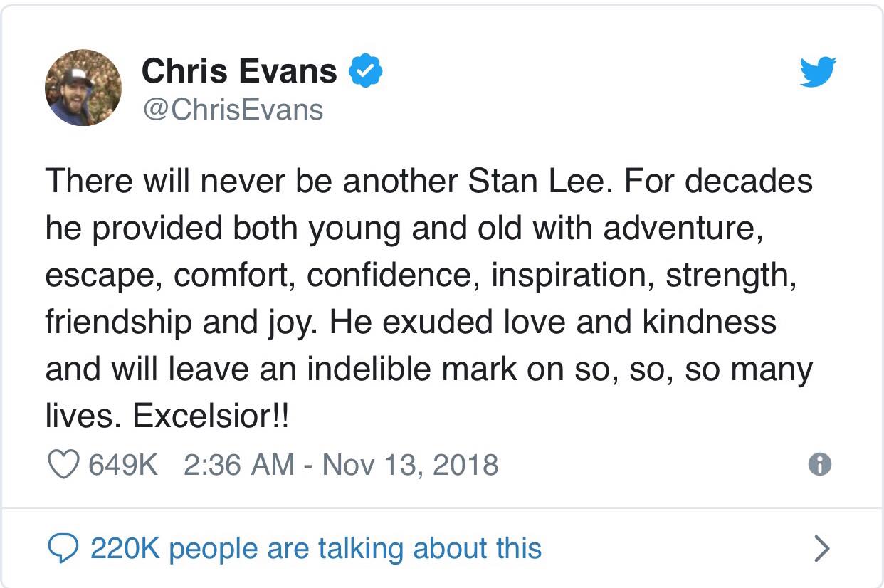Screen dimensions: 884x588
Task: Click the 649K likes count
Action: (122, 465)
